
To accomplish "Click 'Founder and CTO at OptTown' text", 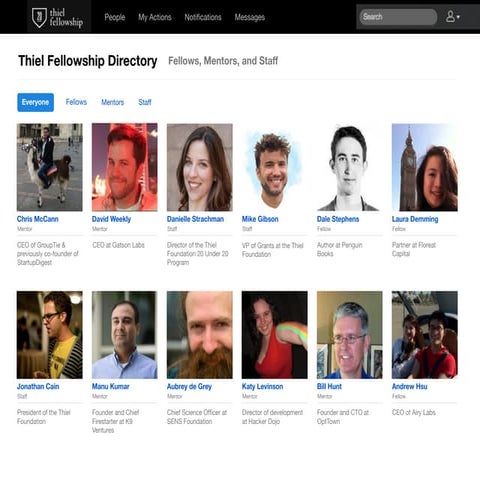I will 343,417.
